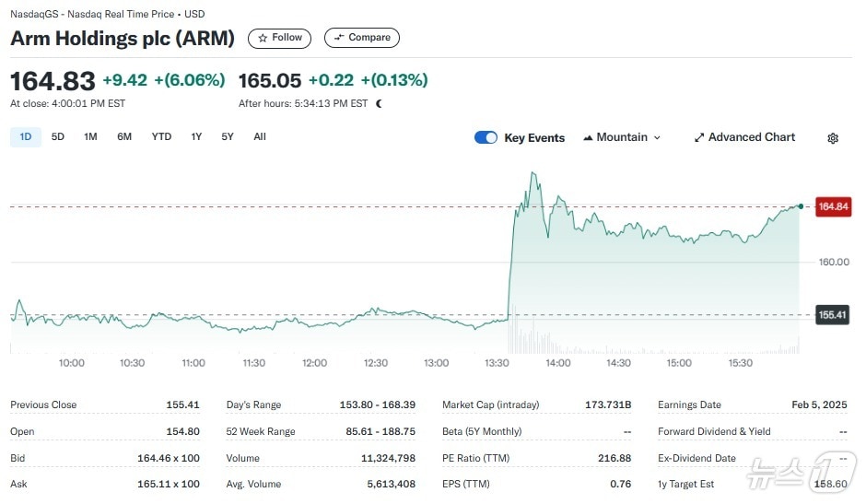The height and width of the screenshot is (504, 866).
Task: Open the Compare button
Action: click(x=362, y=38)
